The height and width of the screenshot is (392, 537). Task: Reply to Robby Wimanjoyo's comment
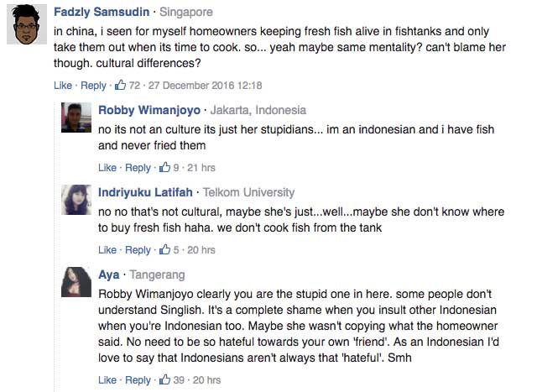pyautogui.click(x=138, y=168)
